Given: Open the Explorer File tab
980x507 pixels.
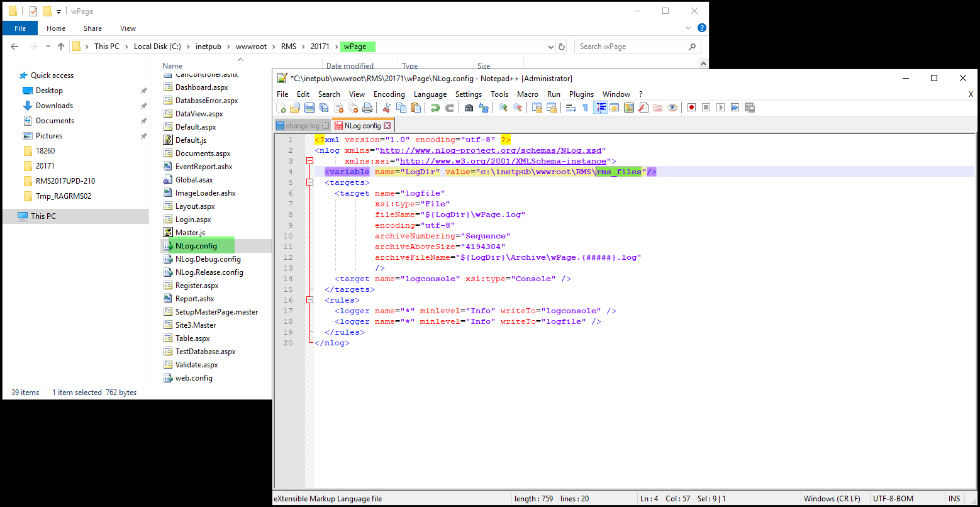Looking at the screenshot, I should pyautogui.click(x=20, y=28).
